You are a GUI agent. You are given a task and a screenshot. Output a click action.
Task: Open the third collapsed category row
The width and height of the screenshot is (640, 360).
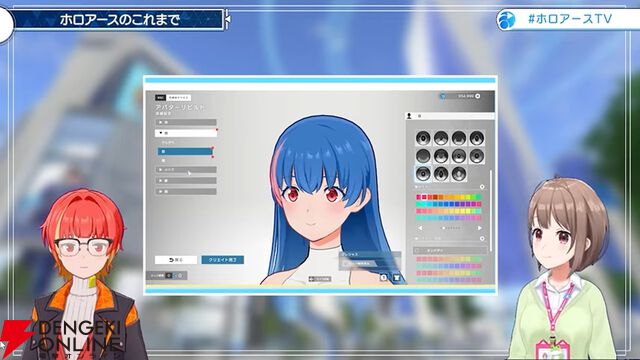pyautogui.click(x=186, y=180)
